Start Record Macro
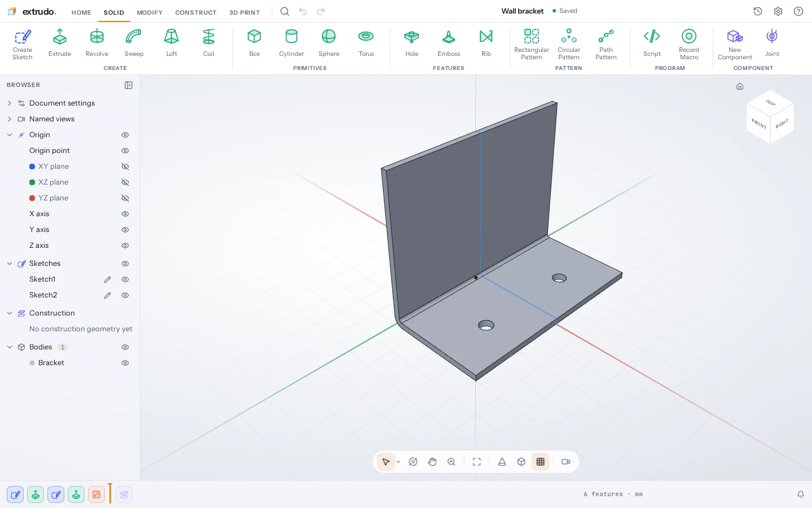The height and width of the screenshot is (508, 812). click(x=689, y=44)
